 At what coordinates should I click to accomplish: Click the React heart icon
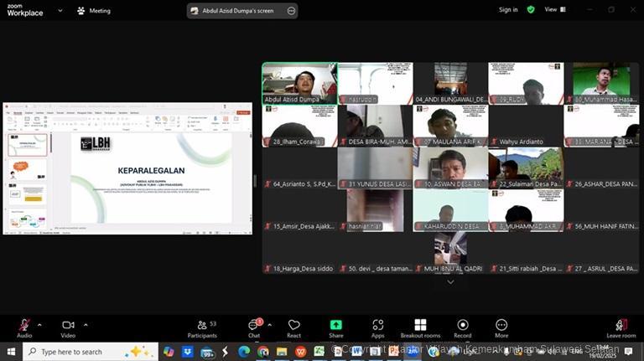coord(293,327)
